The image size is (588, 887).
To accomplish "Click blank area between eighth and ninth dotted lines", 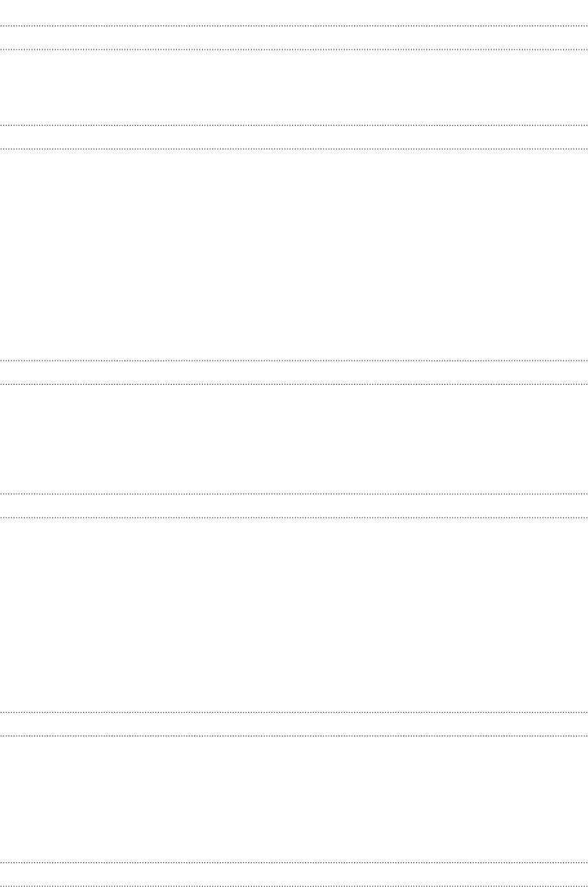I will [294, 614].
